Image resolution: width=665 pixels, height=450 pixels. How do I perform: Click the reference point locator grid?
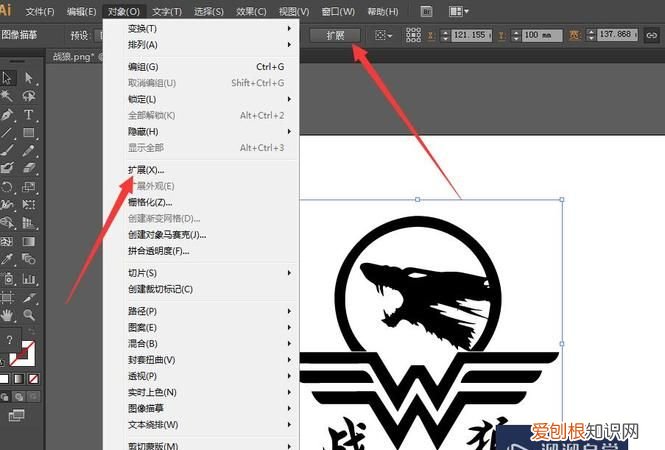(x=413, y=35)
